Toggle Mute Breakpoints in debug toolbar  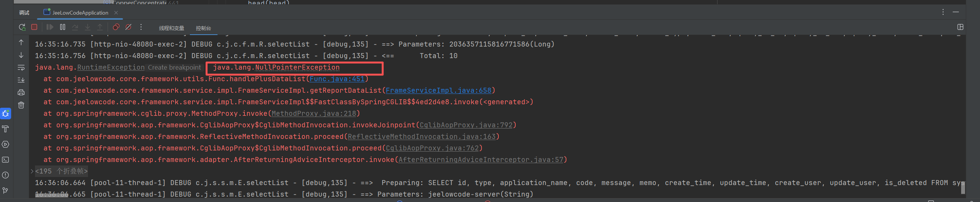128,27
